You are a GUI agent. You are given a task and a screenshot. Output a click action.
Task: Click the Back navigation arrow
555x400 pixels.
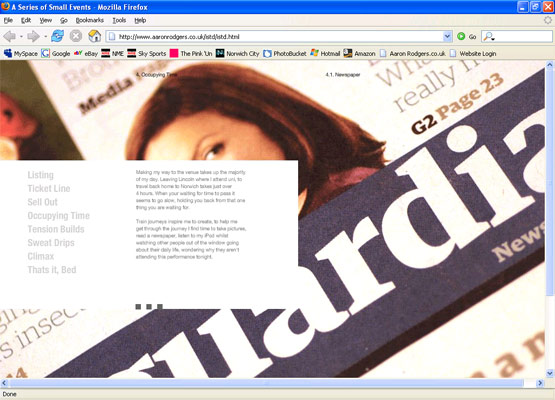[x=10, y=36]
